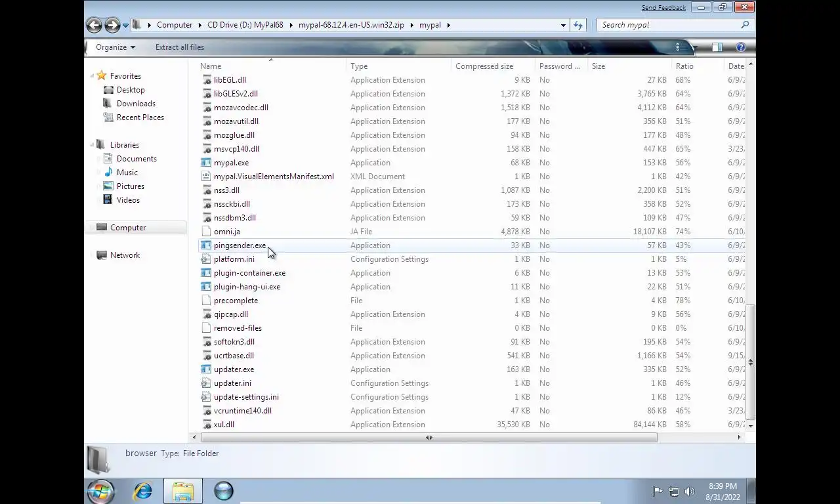Open the address bar history dropdown

(563, 25)
